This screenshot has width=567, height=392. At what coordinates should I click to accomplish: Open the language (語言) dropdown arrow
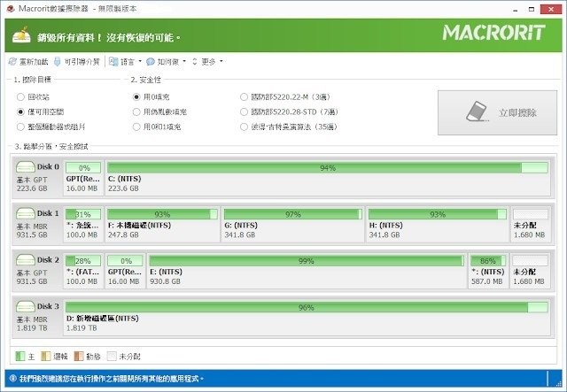(140, 61)
